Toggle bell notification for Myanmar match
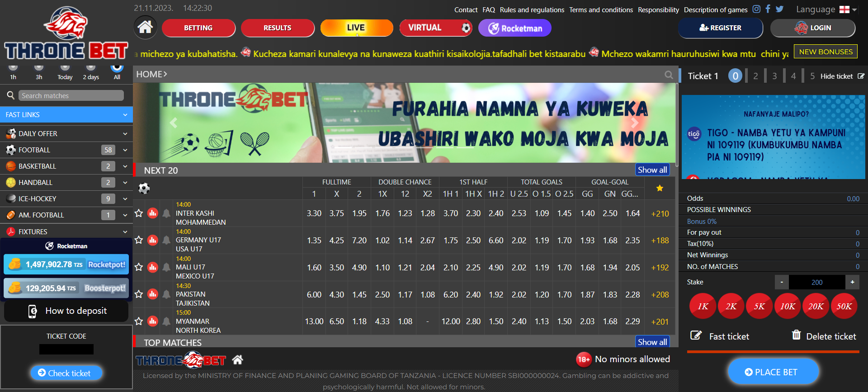The width and height of the screenshot is (868, 392). click(166, 321)
